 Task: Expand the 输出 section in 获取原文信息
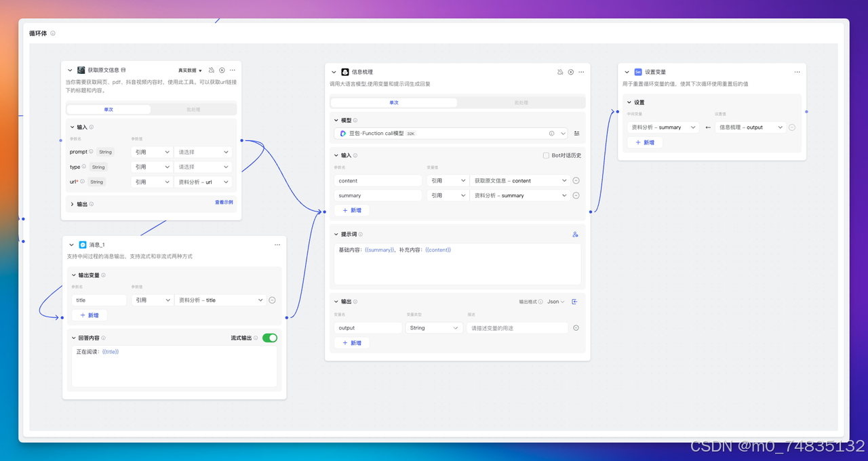(73, 204)
